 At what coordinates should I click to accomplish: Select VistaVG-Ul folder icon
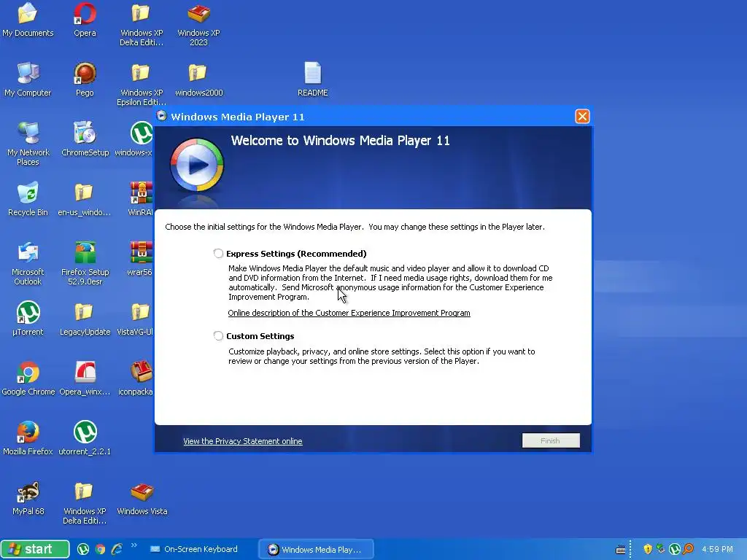pyautogui.click(x=135, y=319)
